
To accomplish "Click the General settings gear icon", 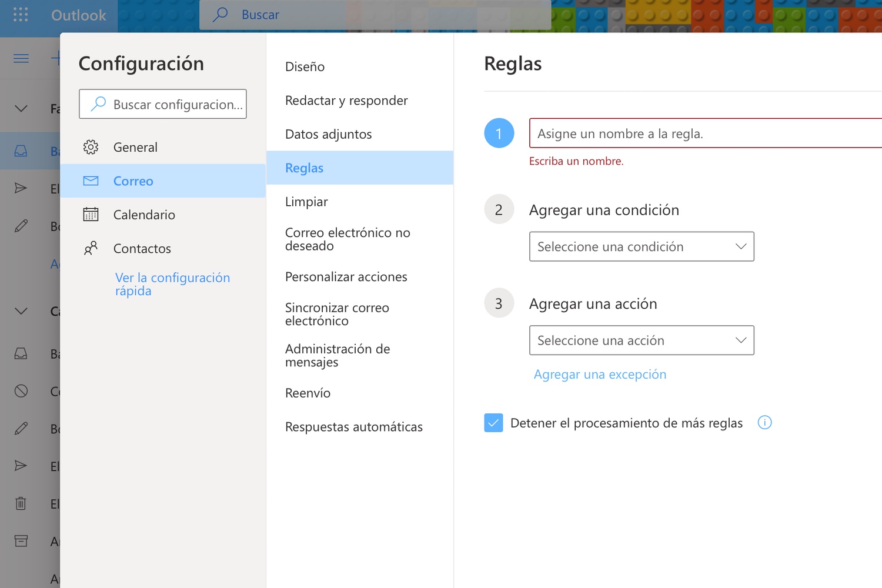I will coord(91,147).
